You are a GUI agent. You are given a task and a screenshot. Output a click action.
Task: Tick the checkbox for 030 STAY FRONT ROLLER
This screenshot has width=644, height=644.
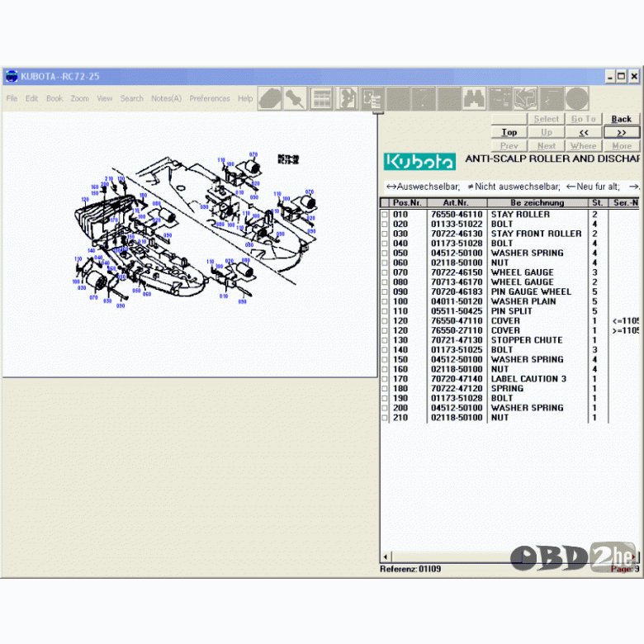[x=385, y=234]
